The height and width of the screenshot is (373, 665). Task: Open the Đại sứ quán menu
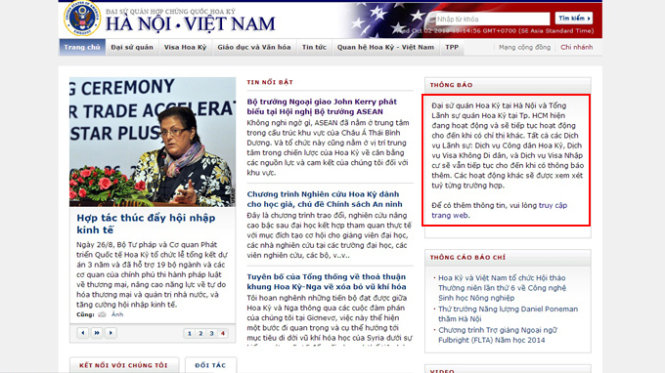[132, 47]
